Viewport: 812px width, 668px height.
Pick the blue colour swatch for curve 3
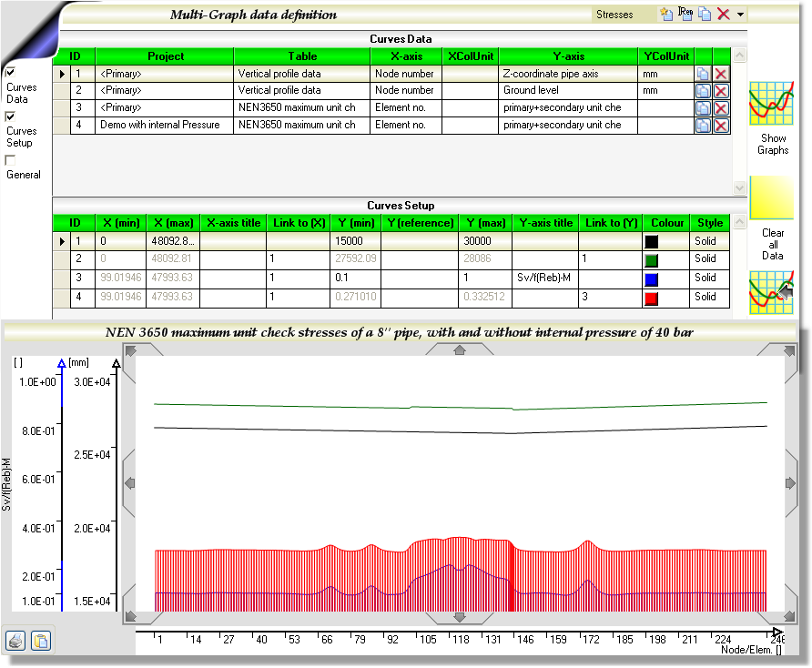[652, 278]
